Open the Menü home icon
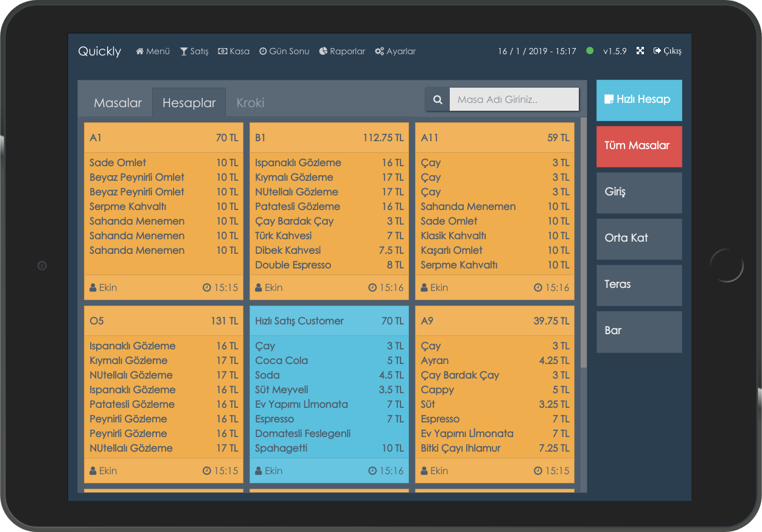 pos(139,51)
